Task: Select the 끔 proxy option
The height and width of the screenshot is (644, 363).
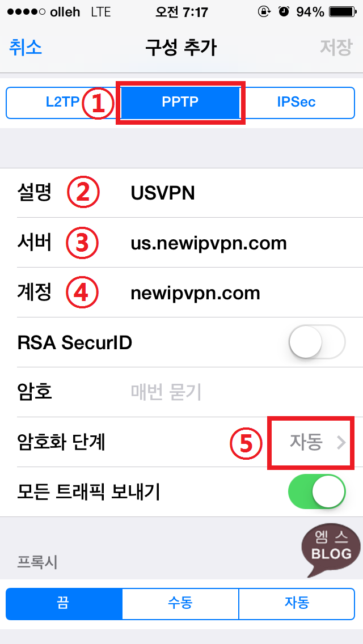Action: click(x=64, y=603)
